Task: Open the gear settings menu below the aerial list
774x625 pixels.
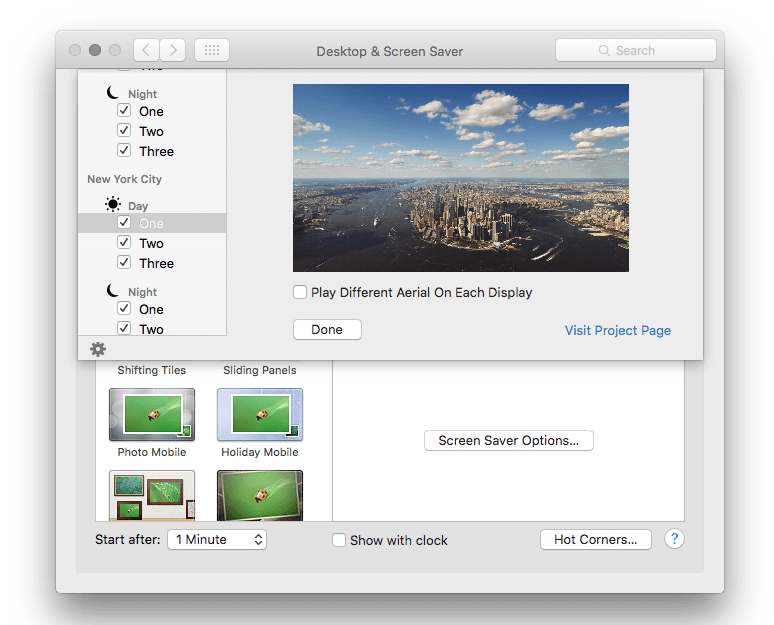Action: [x=98, y=349]
